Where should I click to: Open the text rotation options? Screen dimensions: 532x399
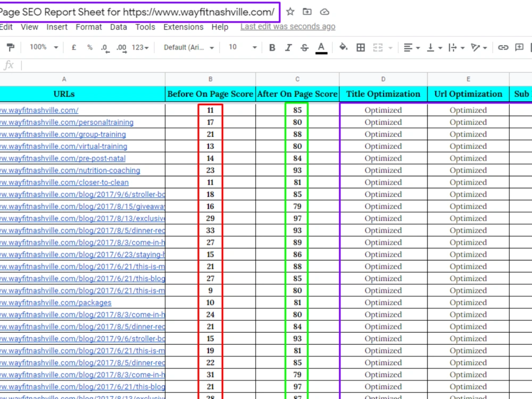479,47
